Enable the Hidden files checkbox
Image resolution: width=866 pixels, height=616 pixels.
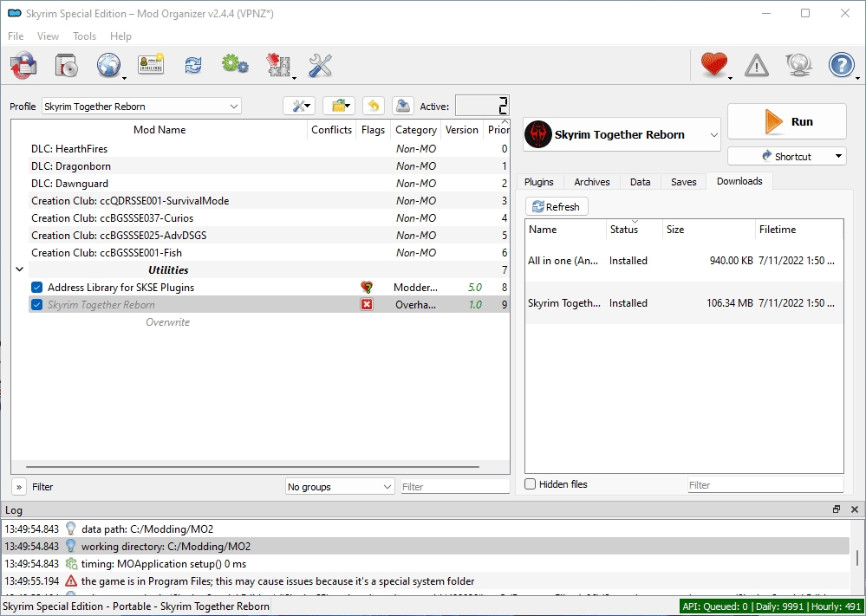tap(531, 484)
